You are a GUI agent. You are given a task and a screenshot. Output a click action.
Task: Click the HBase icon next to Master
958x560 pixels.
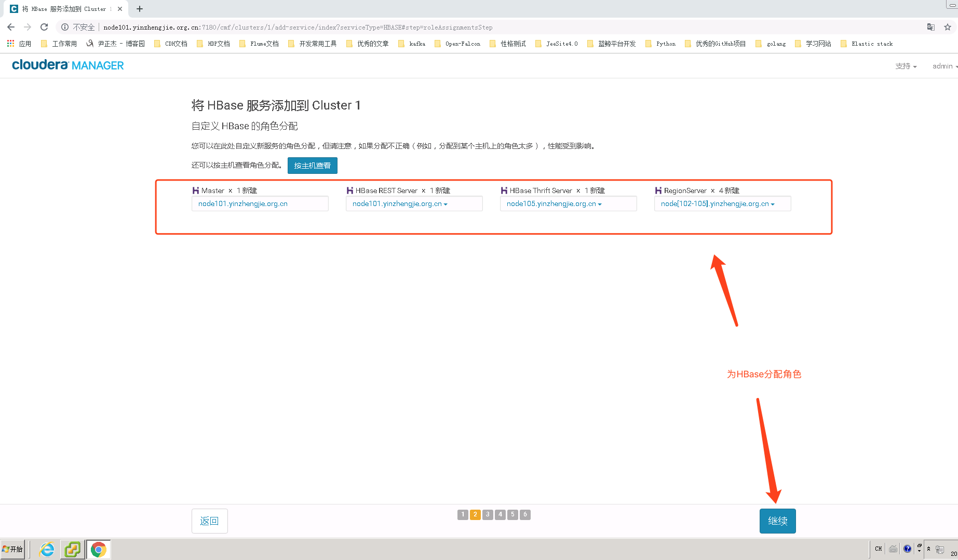196,190
